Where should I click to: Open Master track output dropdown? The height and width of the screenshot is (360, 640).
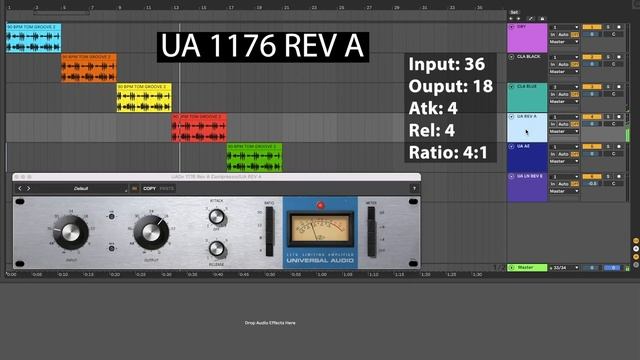(x=564, y=268)
